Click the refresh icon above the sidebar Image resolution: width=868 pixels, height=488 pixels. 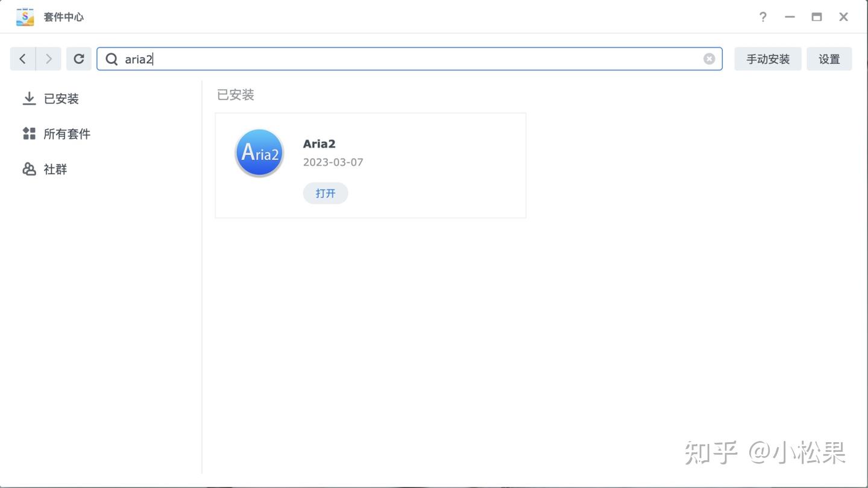tap(78, 59)
